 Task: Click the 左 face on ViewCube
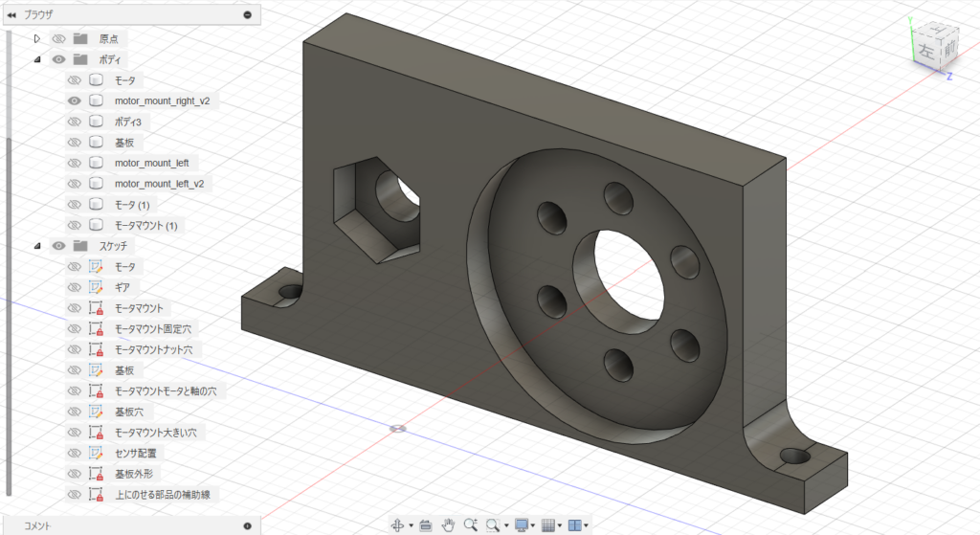(x=925, y=52)
